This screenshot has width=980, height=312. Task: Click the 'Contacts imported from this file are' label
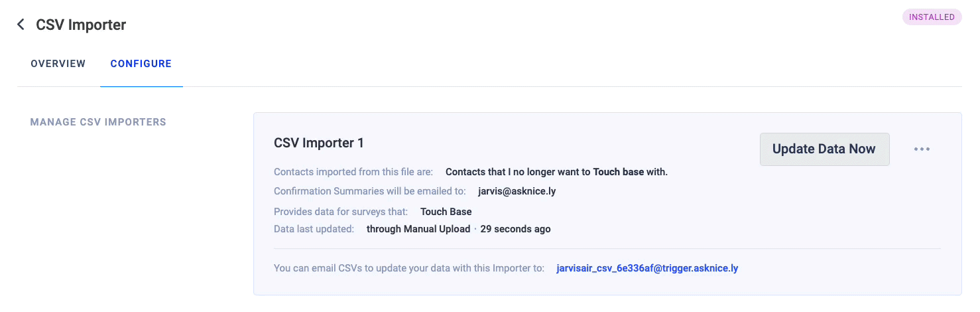pos(353,172)
